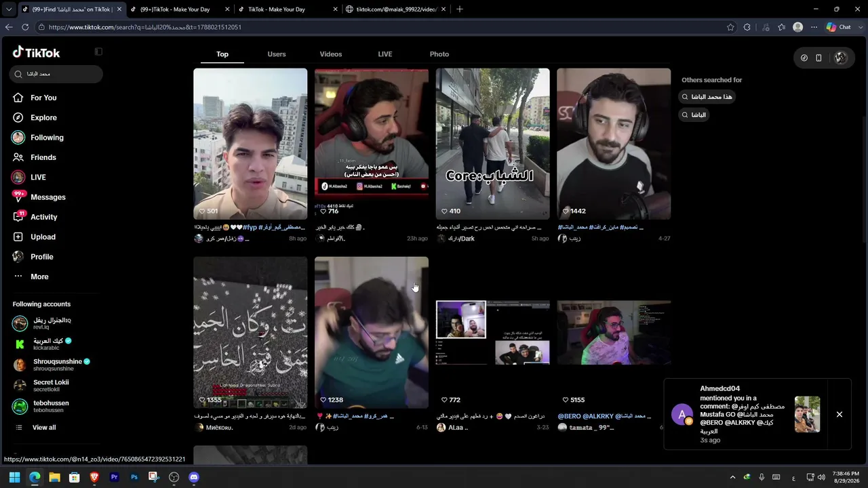
Task: Go to the Explore page
Action: [43, 117]
